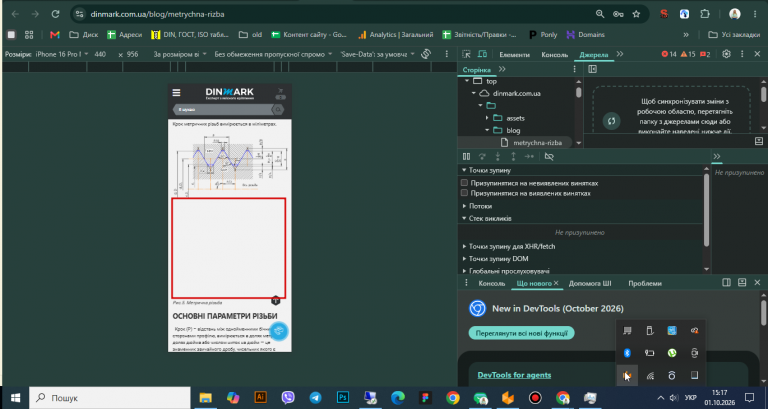
Task: Deactivate breakpoints icon in debugger toolbar
Action: [549, 156]
